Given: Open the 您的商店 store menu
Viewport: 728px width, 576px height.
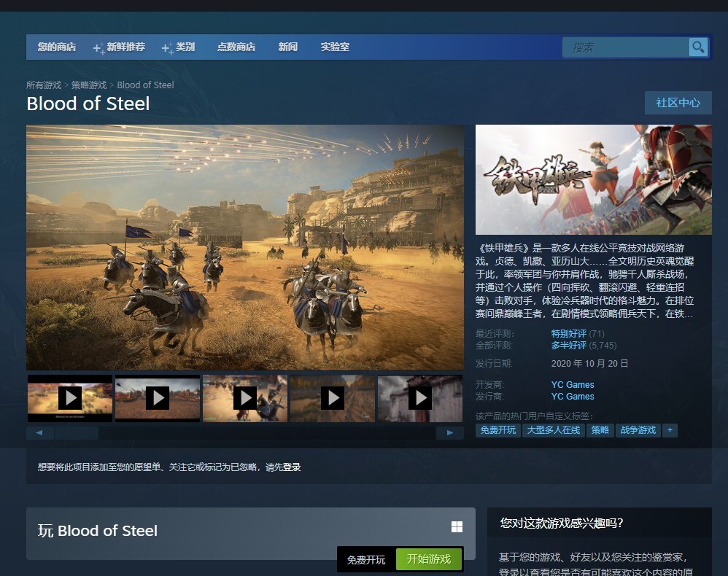Looking at the screenshot, I should click(x=57, y=47).
